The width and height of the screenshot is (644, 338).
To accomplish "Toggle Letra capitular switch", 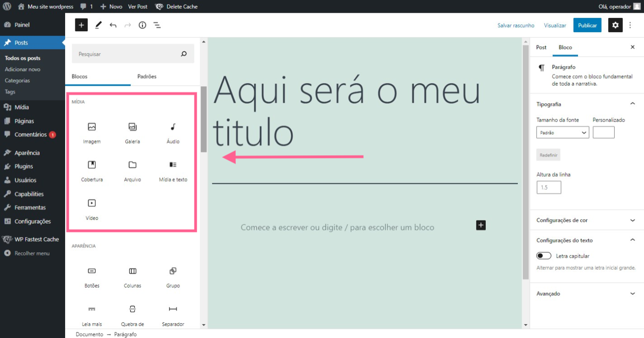I will (544, 256).
